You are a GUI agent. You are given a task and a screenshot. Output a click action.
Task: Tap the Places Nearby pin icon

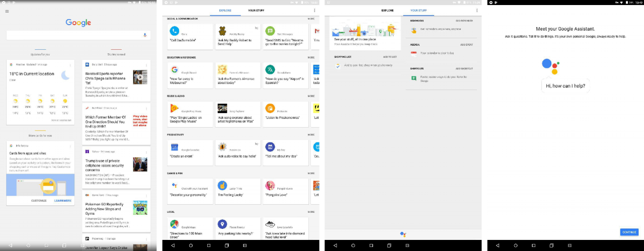[222, 224]
